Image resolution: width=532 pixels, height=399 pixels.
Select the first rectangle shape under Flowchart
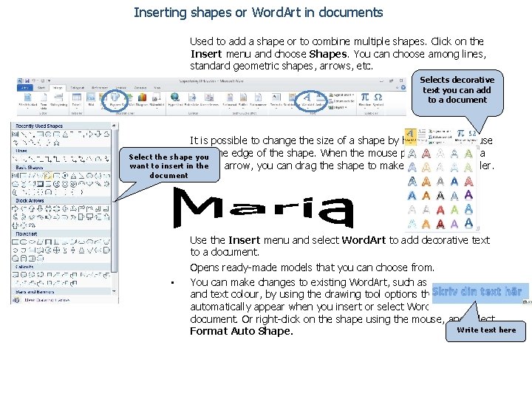[16, 242]
